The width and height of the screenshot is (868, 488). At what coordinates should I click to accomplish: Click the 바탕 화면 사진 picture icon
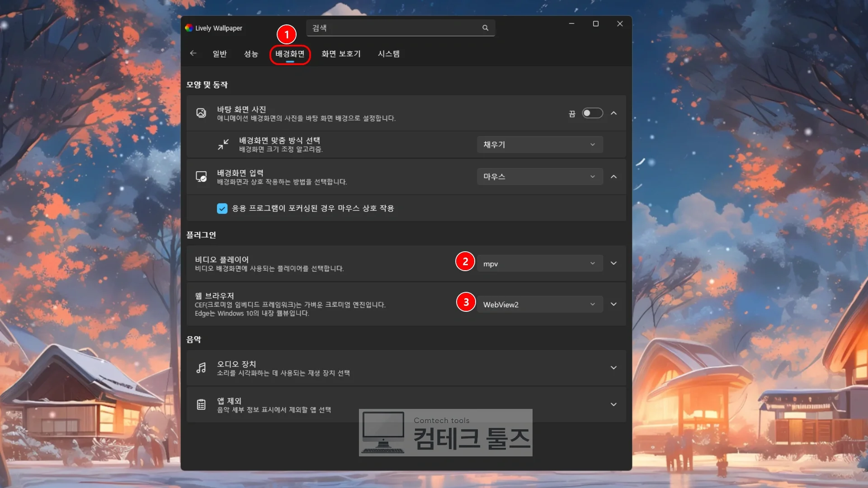coord(201,113)
